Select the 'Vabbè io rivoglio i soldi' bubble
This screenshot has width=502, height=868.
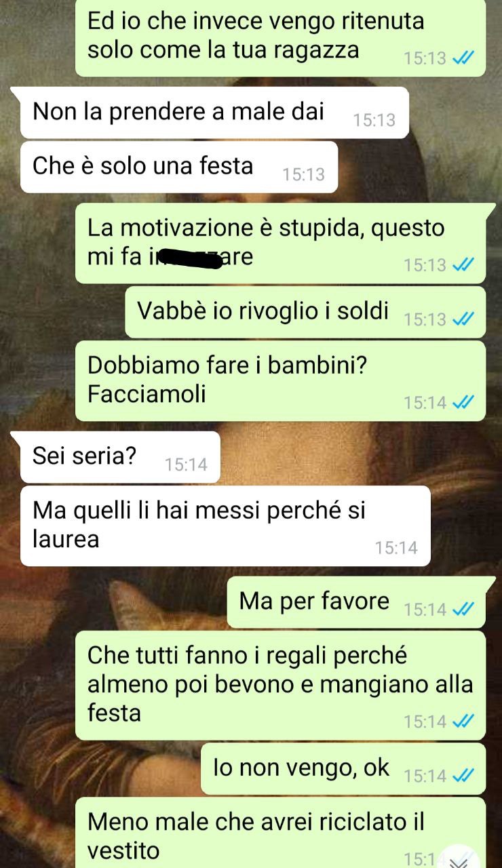point(305,312)
